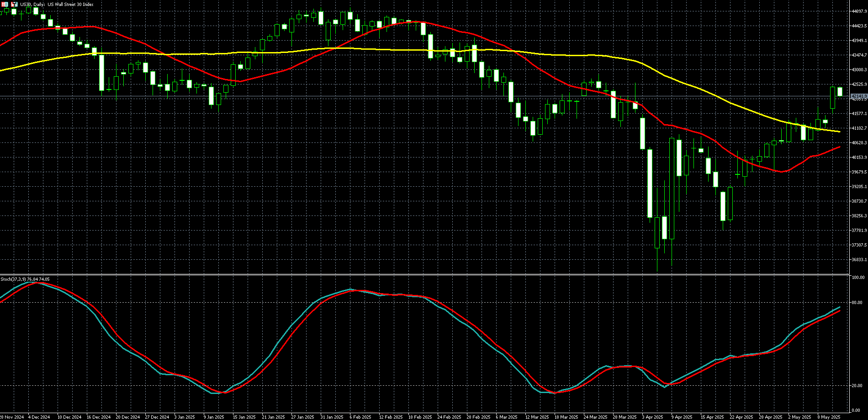Click the divider between price chart and stochastic panel
The height and width of the screenshot is (420, 868).
pyautogui.click(x=425, y=274)
